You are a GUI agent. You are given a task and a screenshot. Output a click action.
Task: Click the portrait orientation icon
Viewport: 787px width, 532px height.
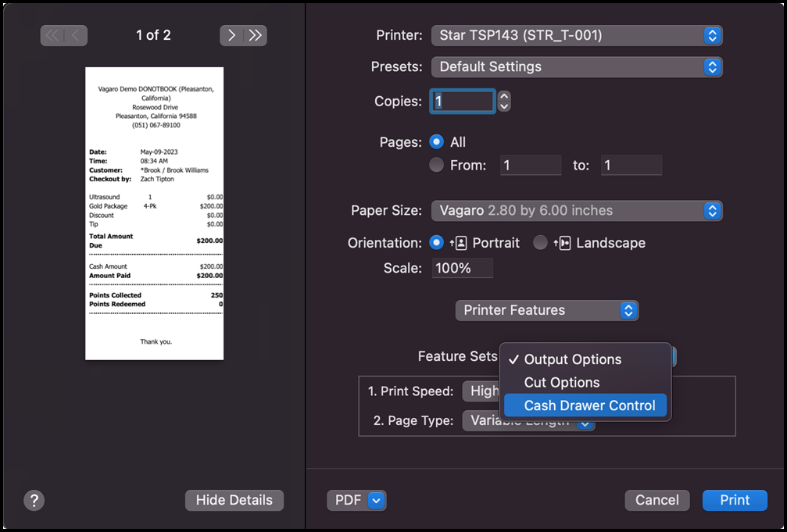[459, 243]
